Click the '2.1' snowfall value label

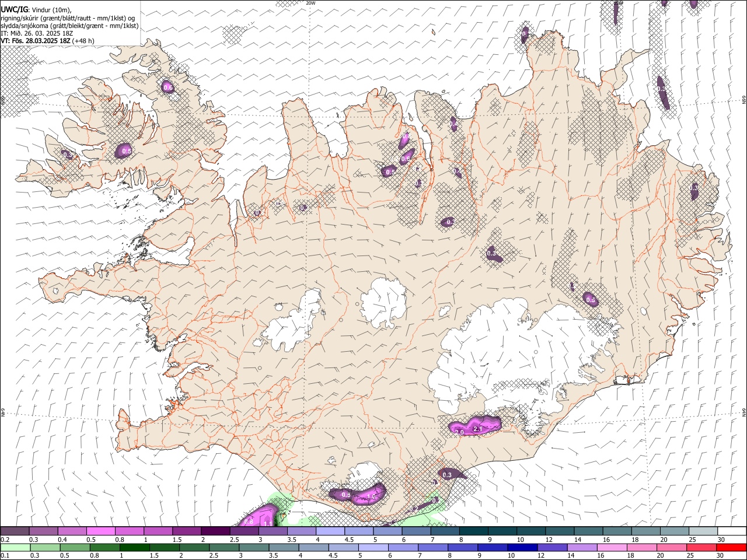click(477, 429)
